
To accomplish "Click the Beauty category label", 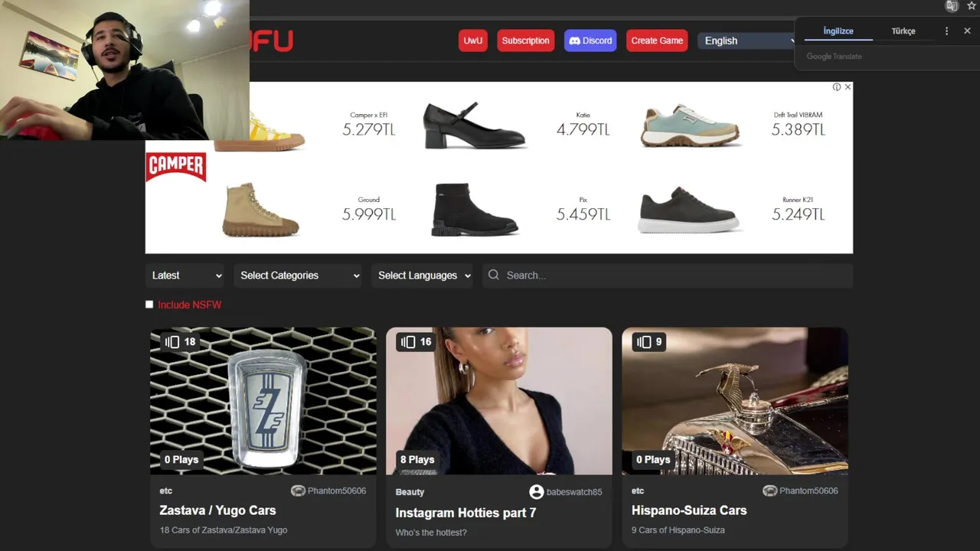I will (x=410, y=492).
